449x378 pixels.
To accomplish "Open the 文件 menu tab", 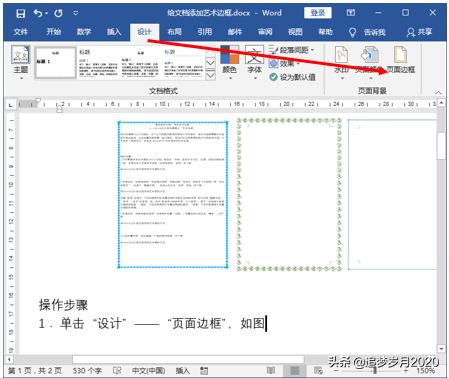I will (21, 32).
